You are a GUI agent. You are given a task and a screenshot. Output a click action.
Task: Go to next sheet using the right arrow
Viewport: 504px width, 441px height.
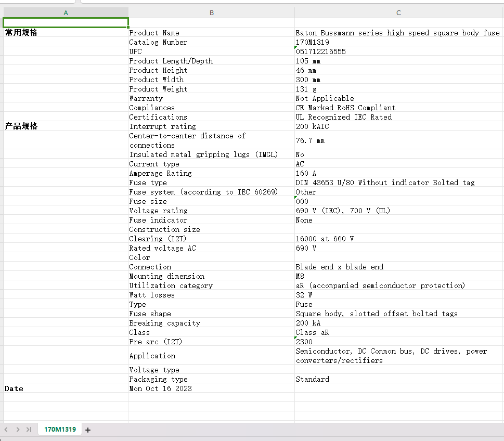point(18,430)
